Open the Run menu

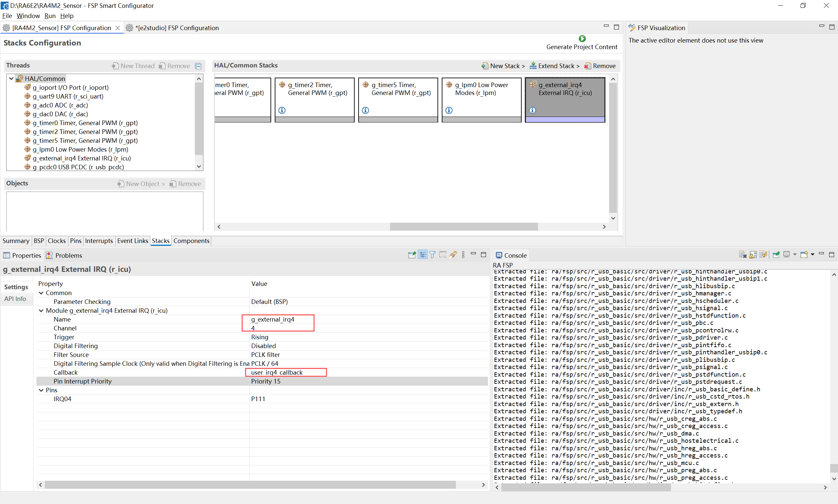click(x=50, y=16)
